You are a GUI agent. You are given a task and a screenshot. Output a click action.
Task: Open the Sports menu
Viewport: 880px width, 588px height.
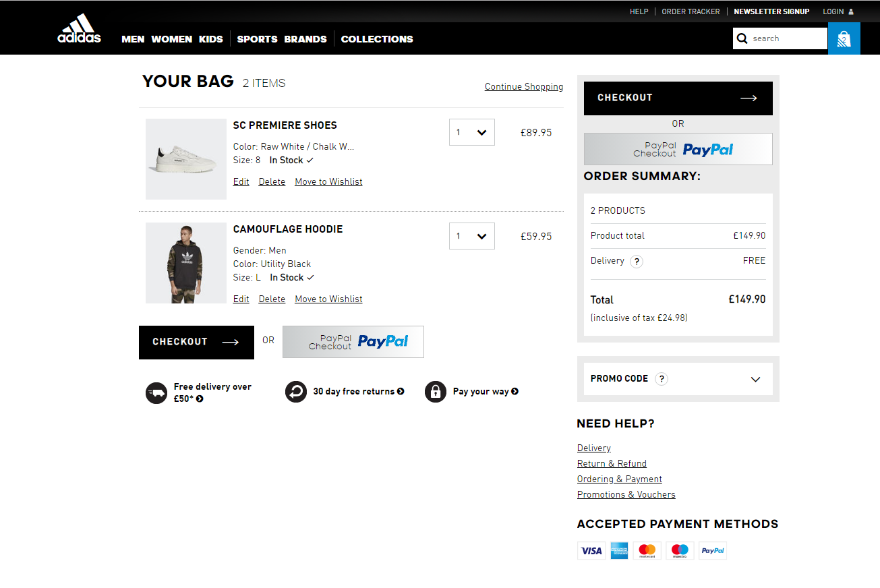[x=257, y=39]
